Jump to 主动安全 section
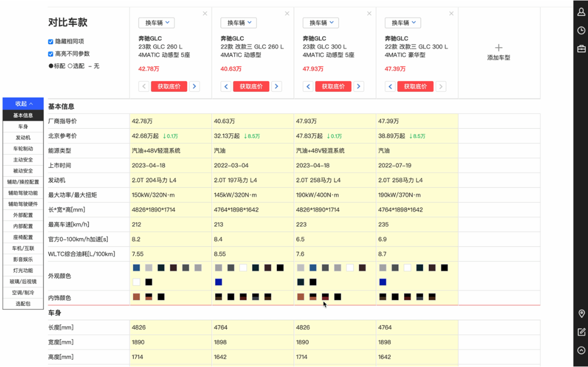 point(23,160)
